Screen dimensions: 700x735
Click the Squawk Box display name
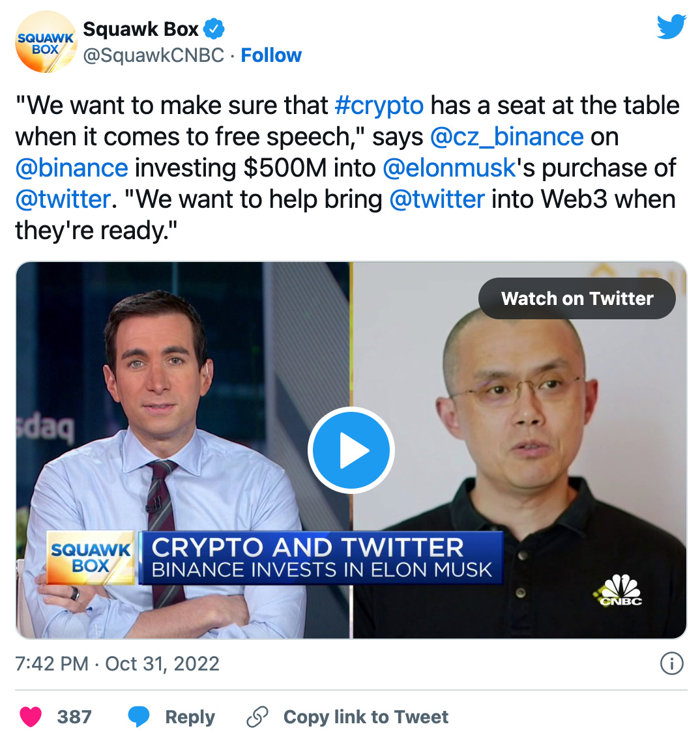(141, 29)
